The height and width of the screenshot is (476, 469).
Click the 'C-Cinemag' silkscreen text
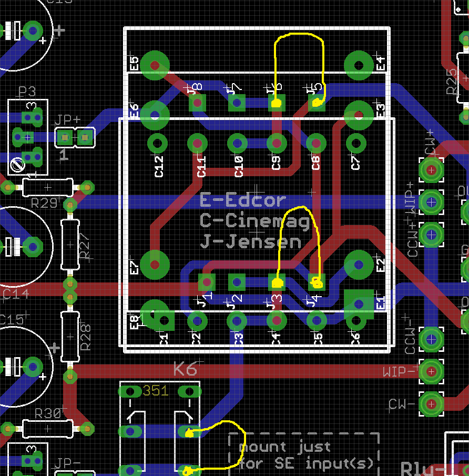pyautogui.click(x=254, y=221)
